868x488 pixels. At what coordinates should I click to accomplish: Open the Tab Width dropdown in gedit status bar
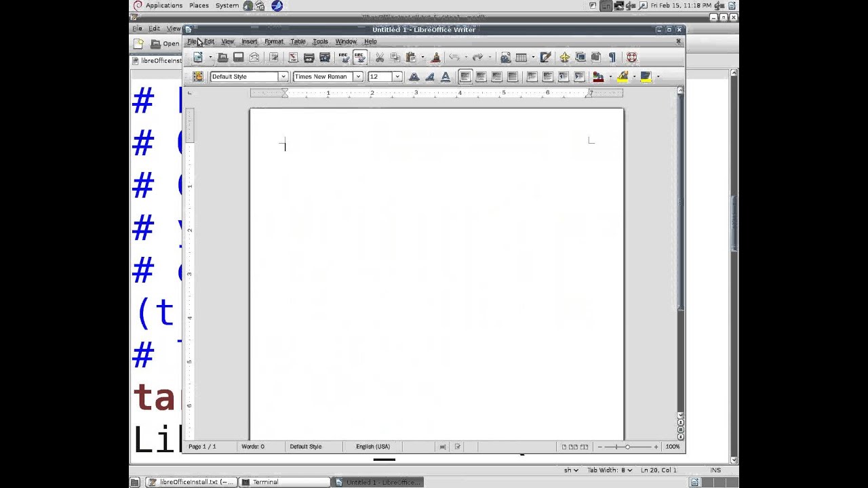pyautogui.click(x=610, y=470)
